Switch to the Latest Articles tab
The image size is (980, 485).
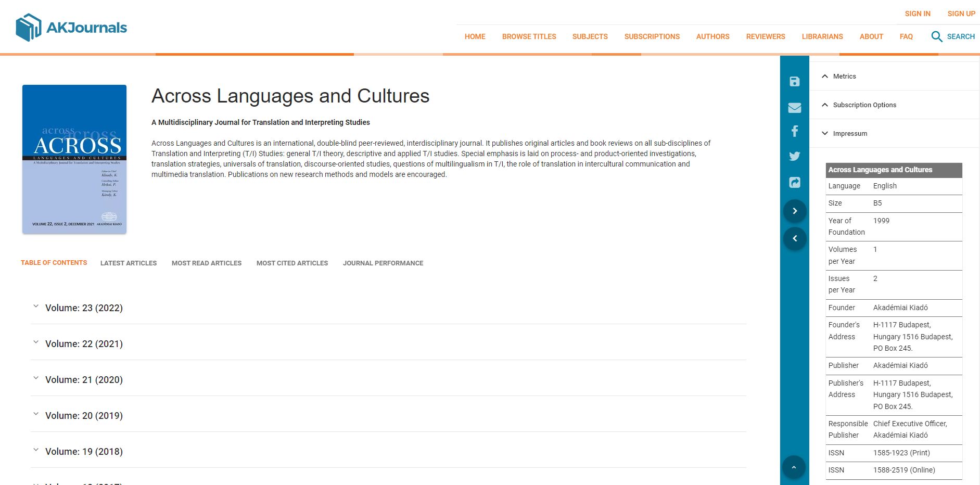click(x=129, y=263)
